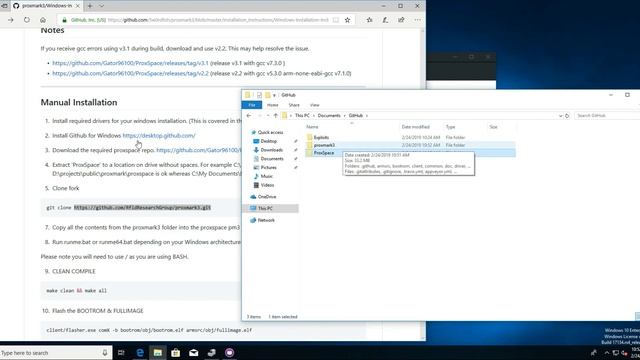
Task: Sort files by Size column
Action: pyautogui.click(x=493, y=127)
